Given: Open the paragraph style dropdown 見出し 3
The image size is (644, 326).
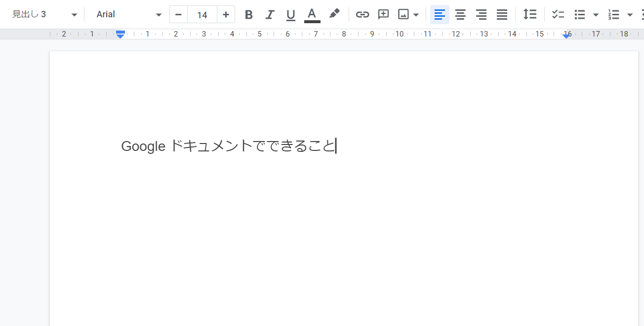Looking at the screenshot, I should click(44, 14).
